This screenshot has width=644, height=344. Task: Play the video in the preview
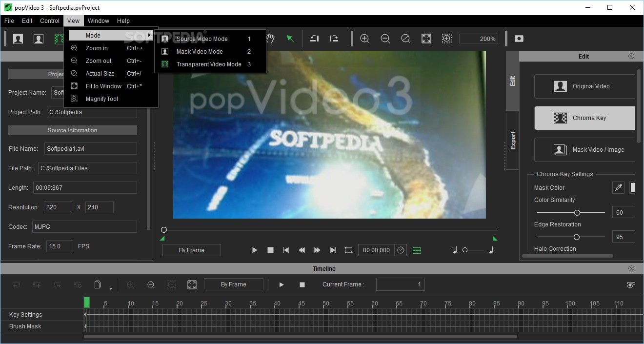pos(254,250)
